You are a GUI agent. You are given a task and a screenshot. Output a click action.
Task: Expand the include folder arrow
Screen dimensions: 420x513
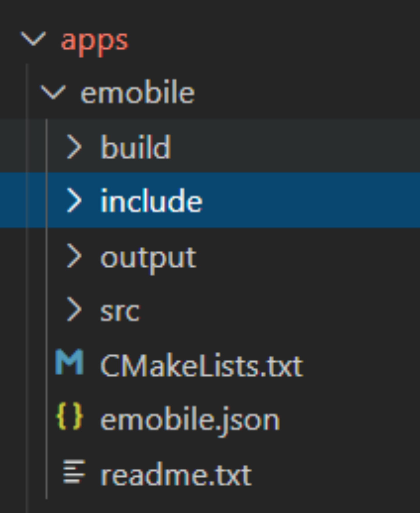[74, 200]
